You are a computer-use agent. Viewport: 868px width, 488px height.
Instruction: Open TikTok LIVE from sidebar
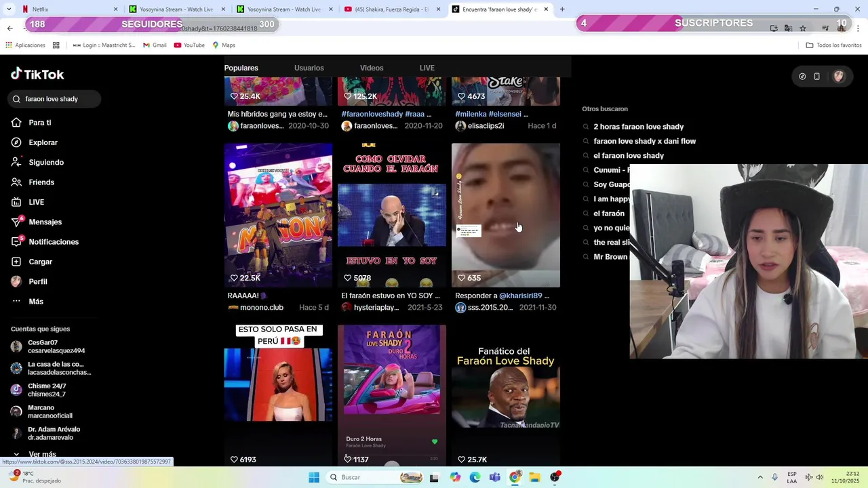click(28, 202)
